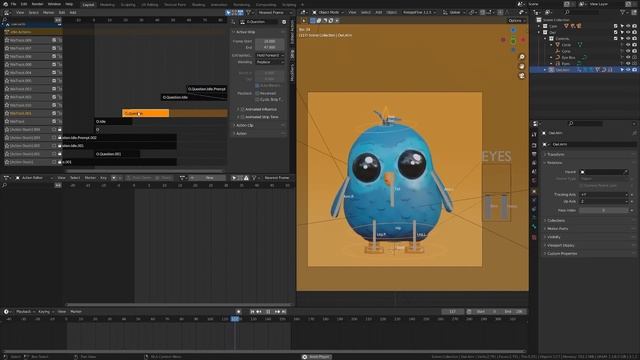Open the Tracking Axis dropdown
The width and height of the screenshot is (640, 360).
point(604,195)
